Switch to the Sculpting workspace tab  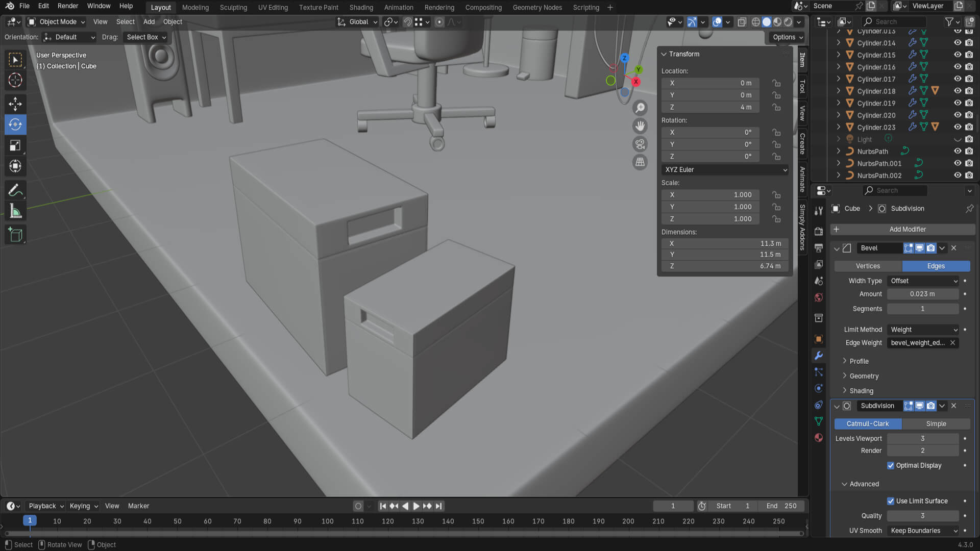coord(233,7)
